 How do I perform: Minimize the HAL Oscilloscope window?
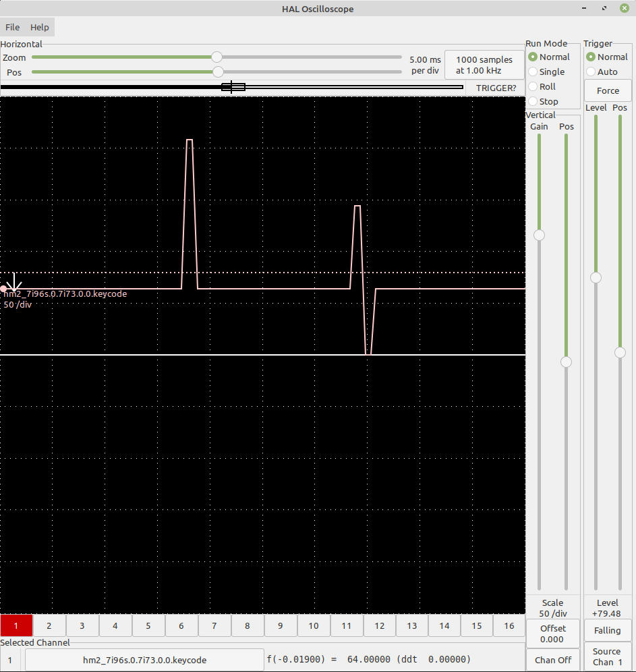[584, 8]
